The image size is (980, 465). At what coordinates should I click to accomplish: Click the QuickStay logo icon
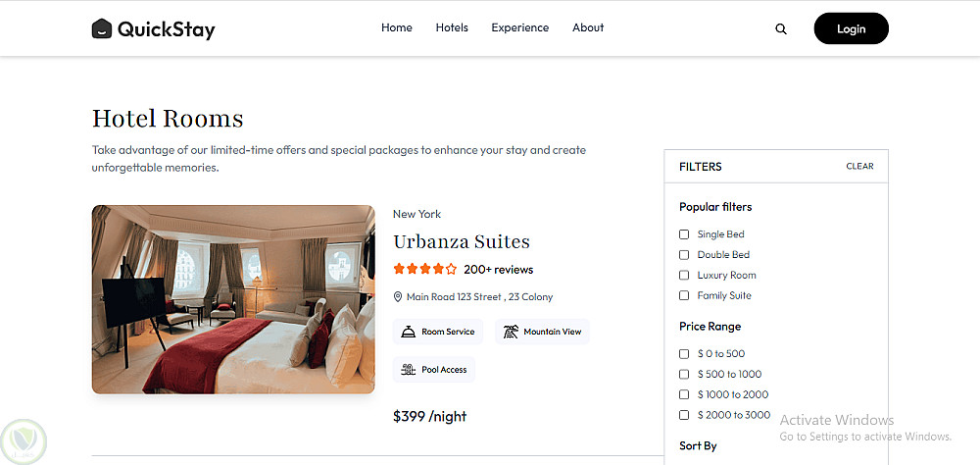pos(102,29)
